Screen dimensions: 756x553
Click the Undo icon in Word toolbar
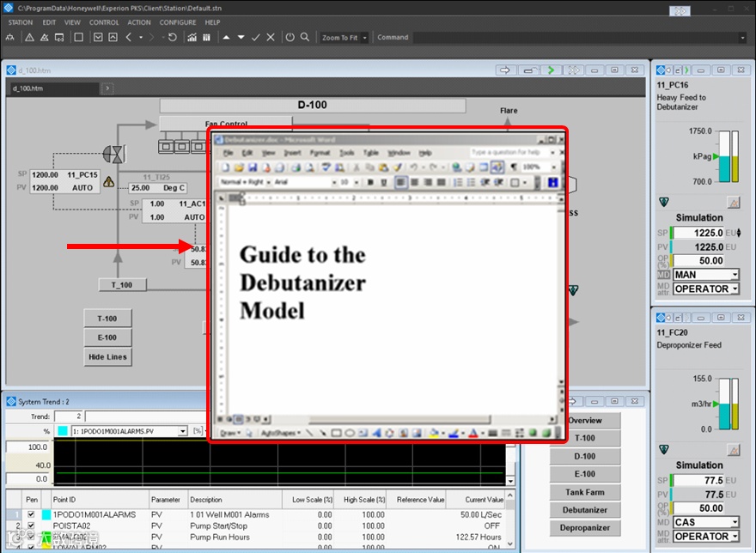[414, 167]
